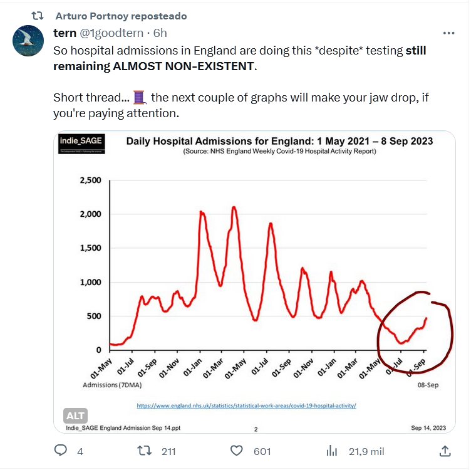Viewport: 476px width, 470px height.
Task: Click the reply count number 4
Action: 80,451
